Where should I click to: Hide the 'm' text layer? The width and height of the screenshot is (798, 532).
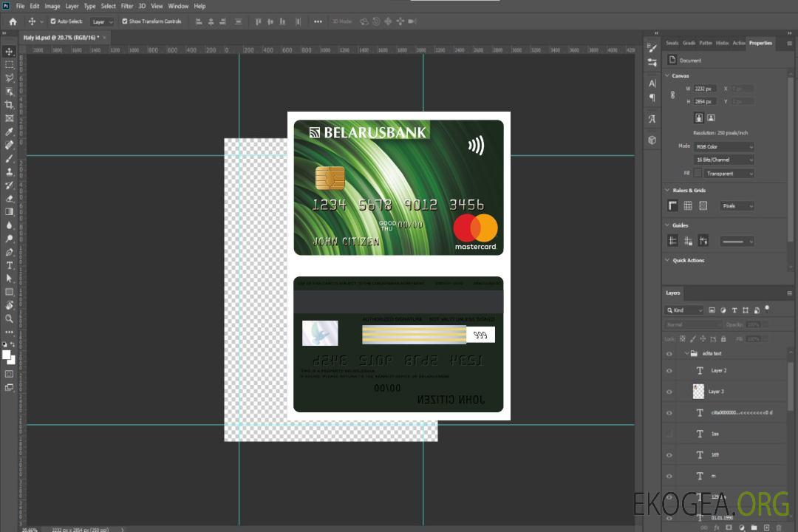(669, 476)
